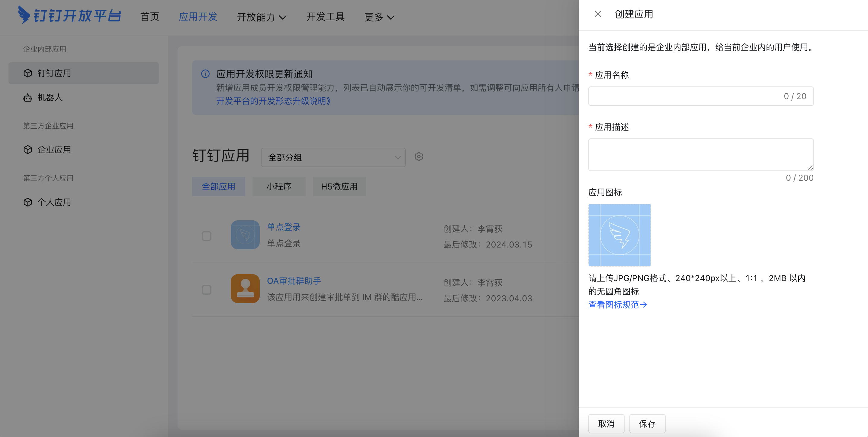This screenshot has height=437, width=868.
Task: Open the OA审批群助手 app title link
Action: pos(294,281)
